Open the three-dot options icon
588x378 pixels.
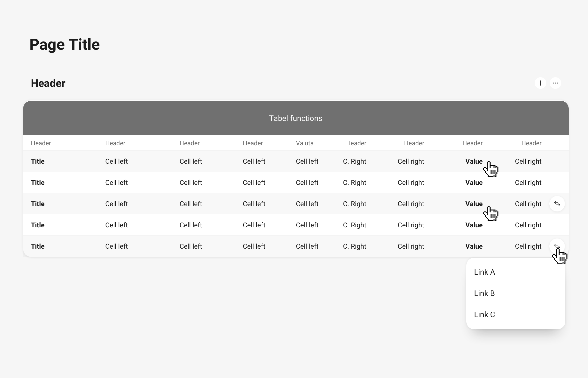tap(556, 83)
